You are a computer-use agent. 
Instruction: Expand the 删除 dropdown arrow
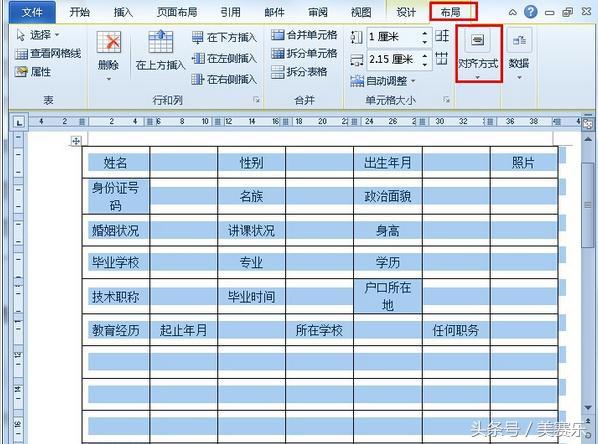point(109,79)
